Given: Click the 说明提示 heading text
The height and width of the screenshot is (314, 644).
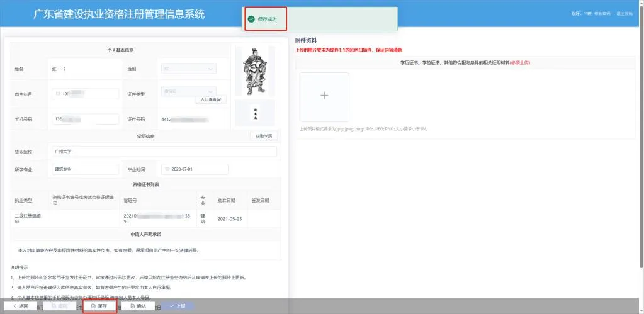Looking at the screenshot, I should (20, 267).
